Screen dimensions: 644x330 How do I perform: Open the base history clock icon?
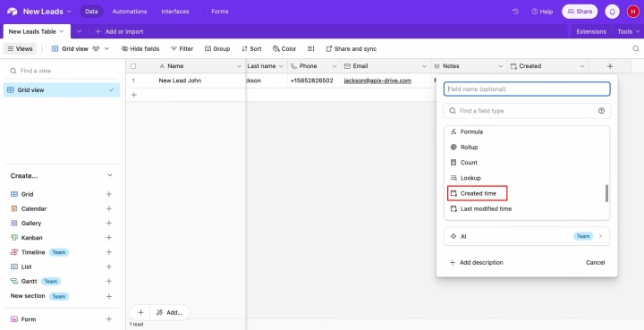tap(515, 12)
